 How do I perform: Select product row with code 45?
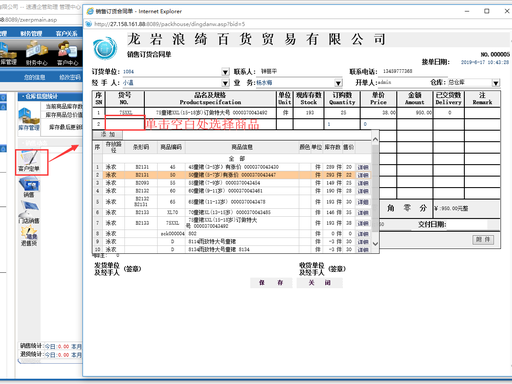point(232,167)
